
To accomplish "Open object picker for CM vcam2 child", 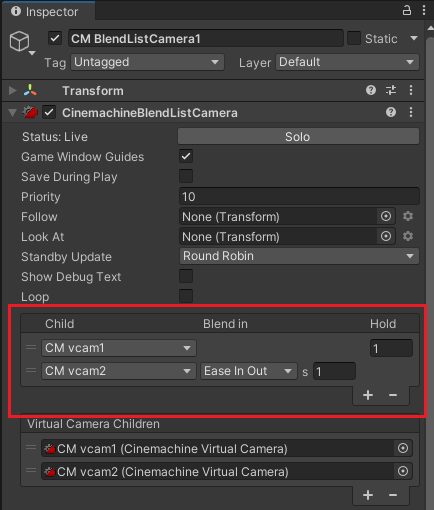I will 403,471.
